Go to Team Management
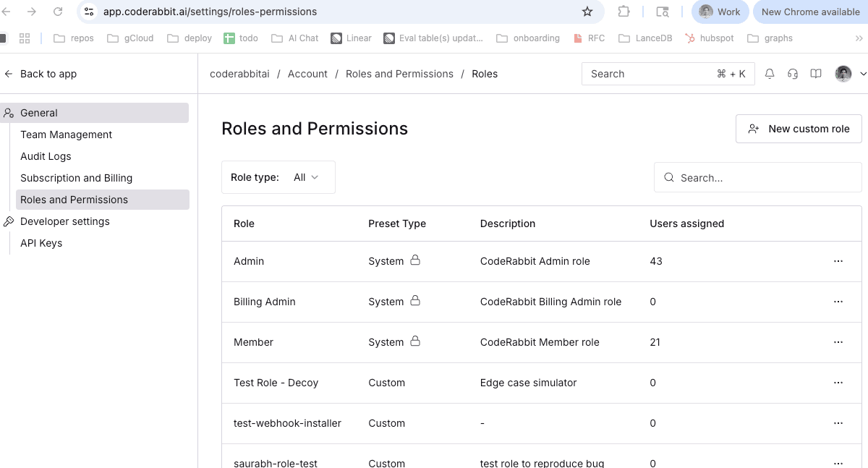Viewport: 868px width, 468px height. pyautogui.click(x=66, y=135)
